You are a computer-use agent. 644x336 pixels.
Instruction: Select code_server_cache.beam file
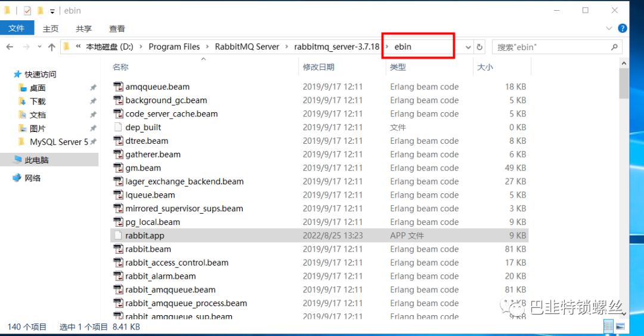coord(172,114)
